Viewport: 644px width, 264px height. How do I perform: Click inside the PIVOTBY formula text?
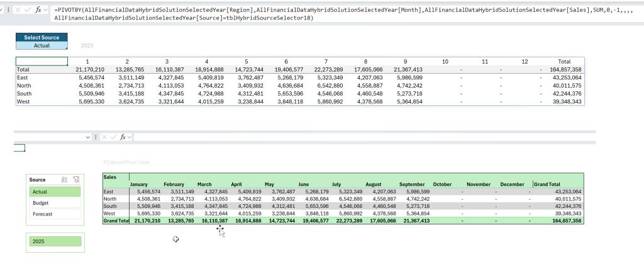[344, 14]
